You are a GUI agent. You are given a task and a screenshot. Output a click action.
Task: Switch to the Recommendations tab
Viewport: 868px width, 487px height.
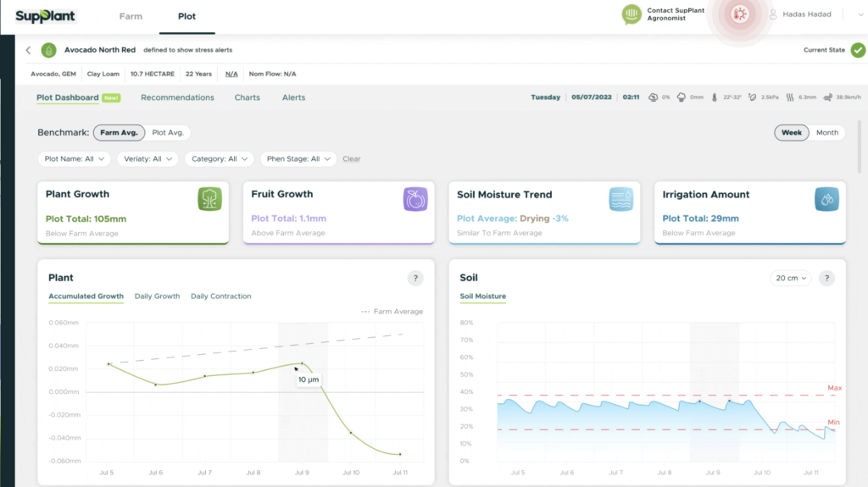click(177, 97)
